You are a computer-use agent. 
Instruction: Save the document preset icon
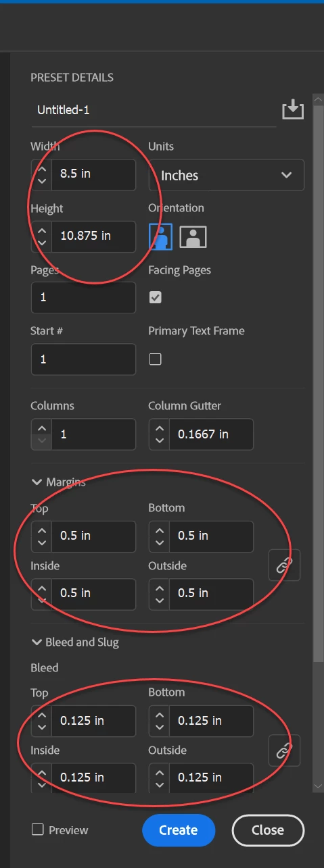(293, 109)
